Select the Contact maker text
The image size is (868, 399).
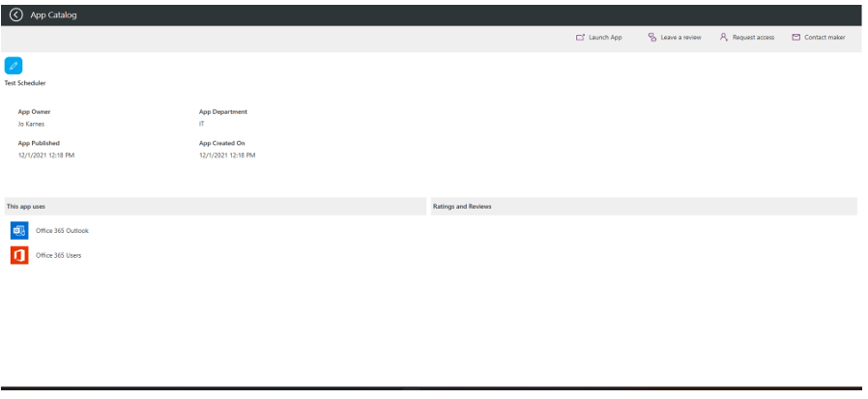point(825,38)
